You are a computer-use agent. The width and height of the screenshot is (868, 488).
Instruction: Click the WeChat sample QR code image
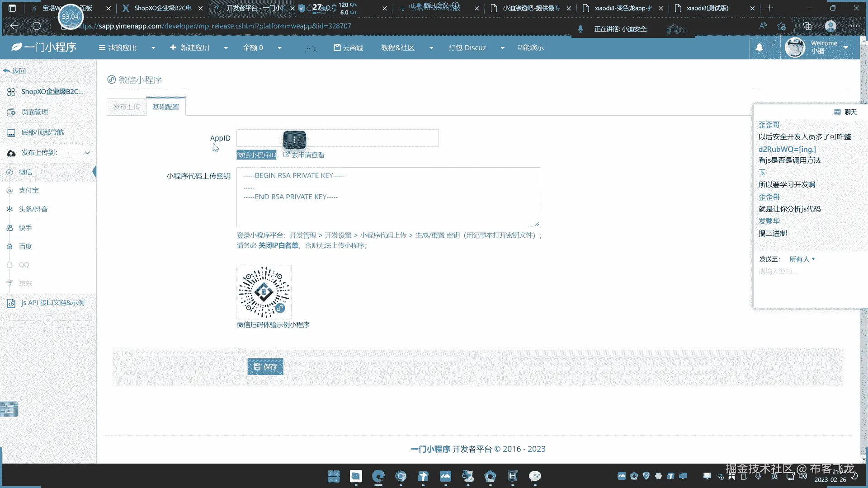tap(264, 292)
